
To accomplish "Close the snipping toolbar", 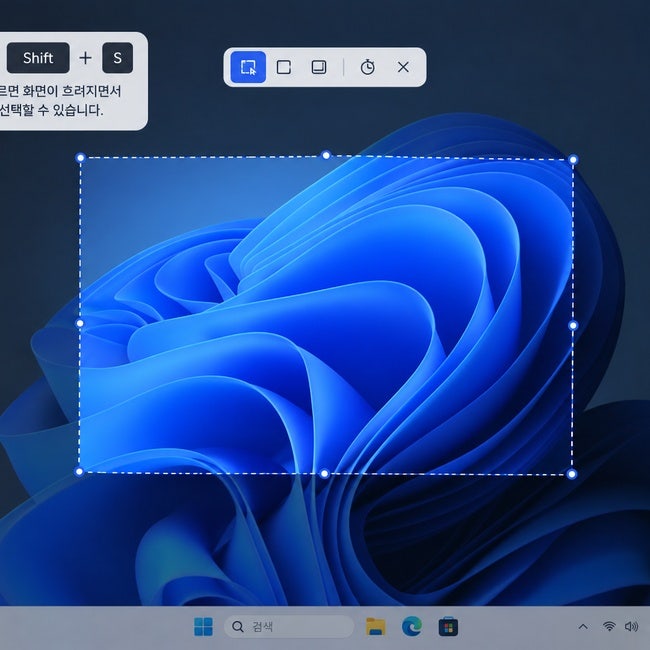I will [403, 67].
